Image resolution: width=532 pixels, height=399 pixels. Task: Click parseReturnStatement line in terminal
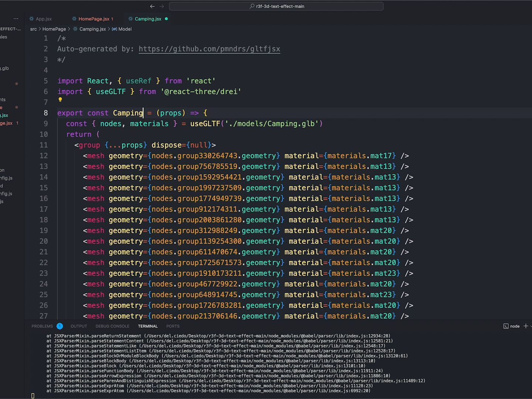tap(218, 336)
